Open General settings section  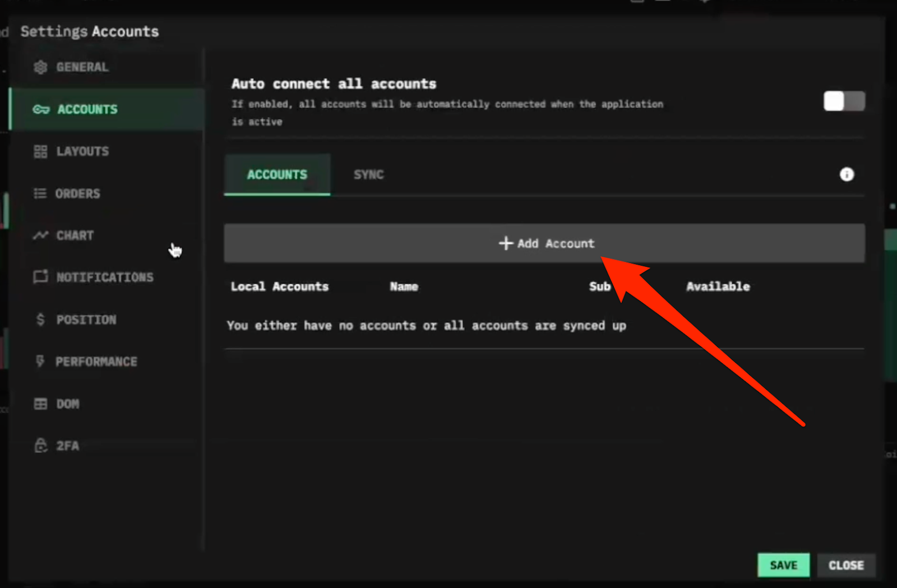[x=107, y=67]
